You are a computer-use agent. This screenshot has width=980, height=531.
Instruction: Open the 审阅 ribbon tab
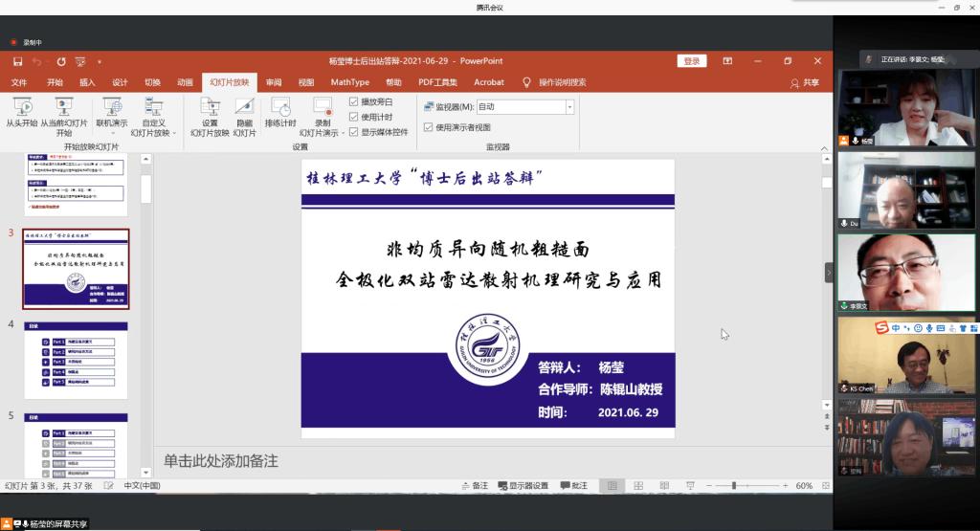[x=274, y=82]
